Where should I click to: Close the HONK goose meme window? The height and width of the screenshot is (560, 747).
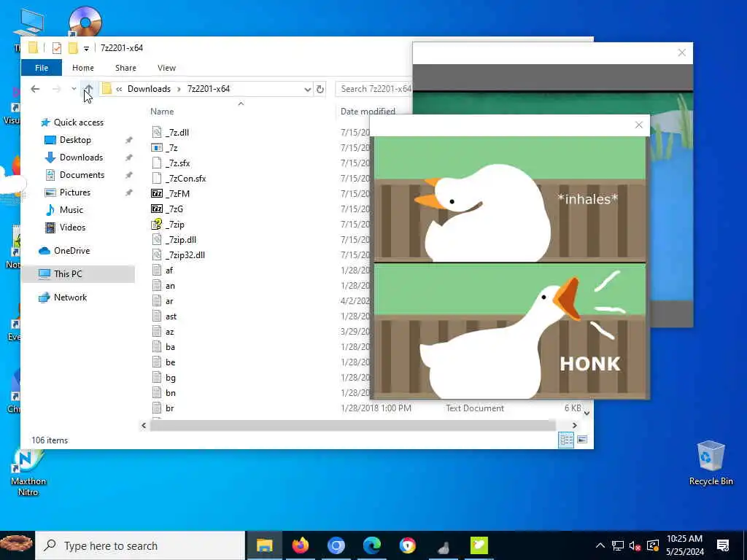coord(639,125)
